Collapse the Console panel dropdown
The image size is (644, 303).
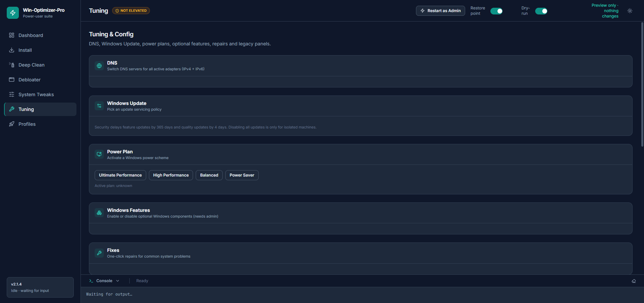click(104, 281)
